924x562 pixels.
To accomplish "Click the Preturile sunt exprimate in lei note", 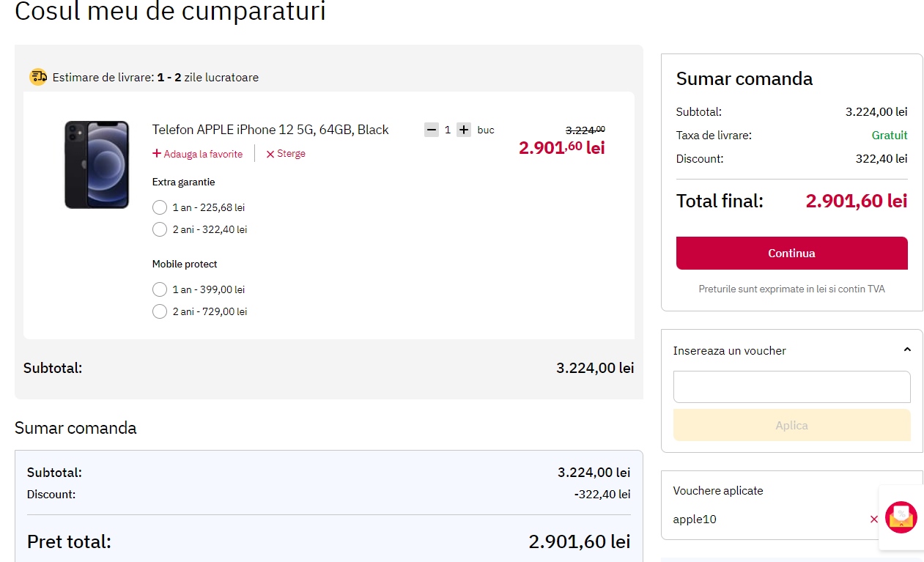I will pyautogui.click(x=791, y=289).
